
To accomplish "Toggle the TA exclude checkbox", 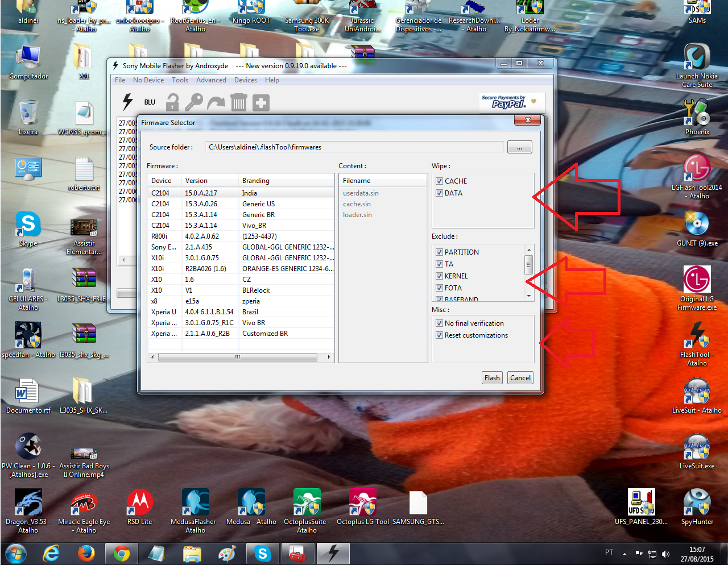I will [439, 264].
